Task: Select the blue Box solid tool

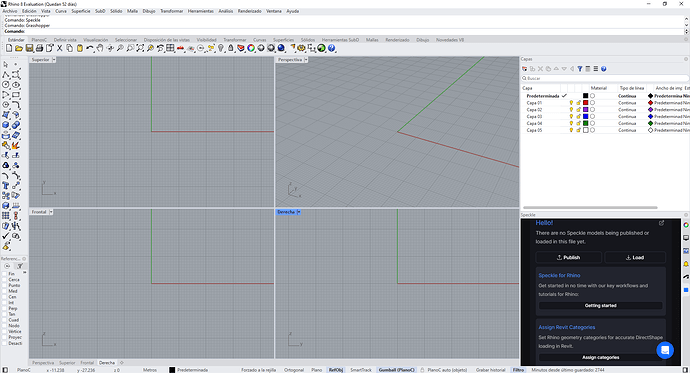Action: click(6, 125)
